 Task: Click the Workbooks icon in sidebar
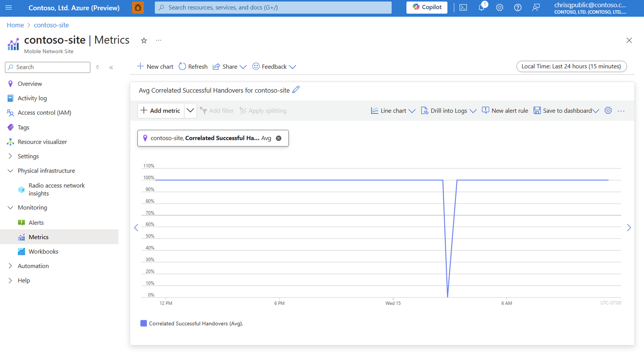[x=21, y=251]
